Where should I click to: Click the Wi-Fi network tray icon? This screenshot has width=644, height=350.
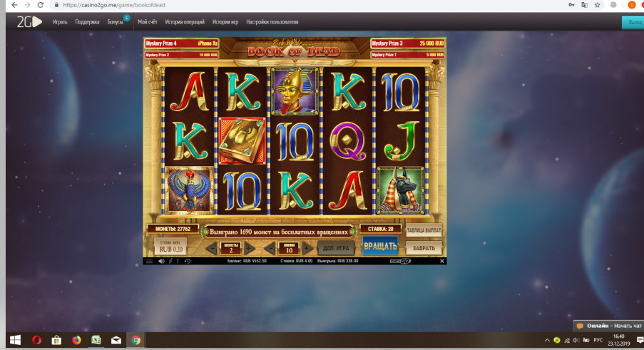click(x=567, y=340)
